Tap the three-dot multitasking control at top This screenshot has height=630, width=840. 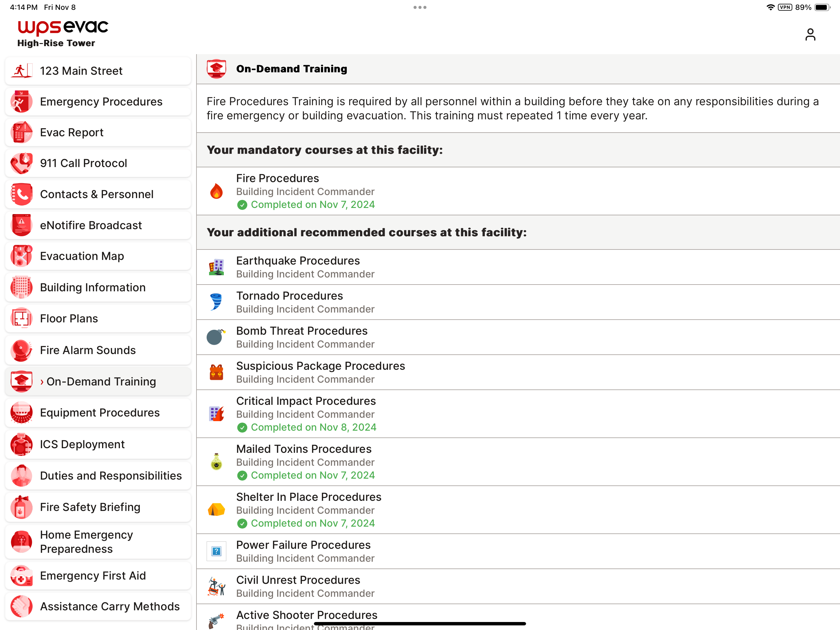click(x=420, y=7)
